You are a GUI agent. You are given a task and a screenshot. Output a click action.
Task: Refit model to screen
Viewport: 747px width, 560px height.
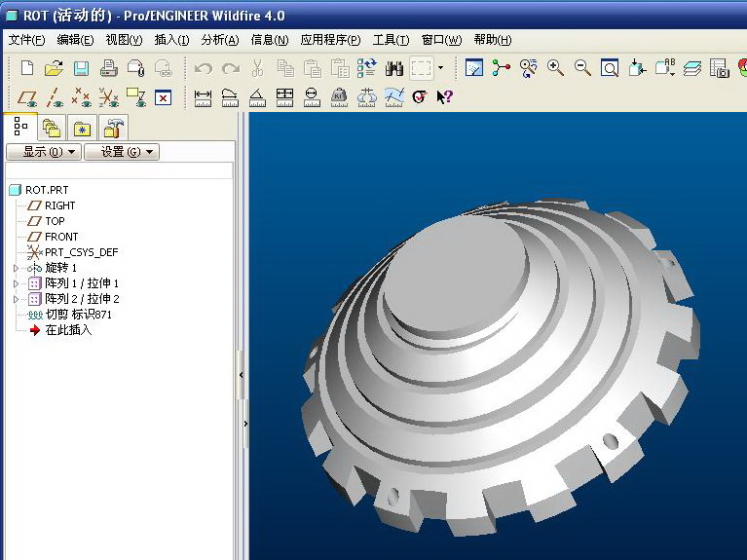(x=610, y=68)
